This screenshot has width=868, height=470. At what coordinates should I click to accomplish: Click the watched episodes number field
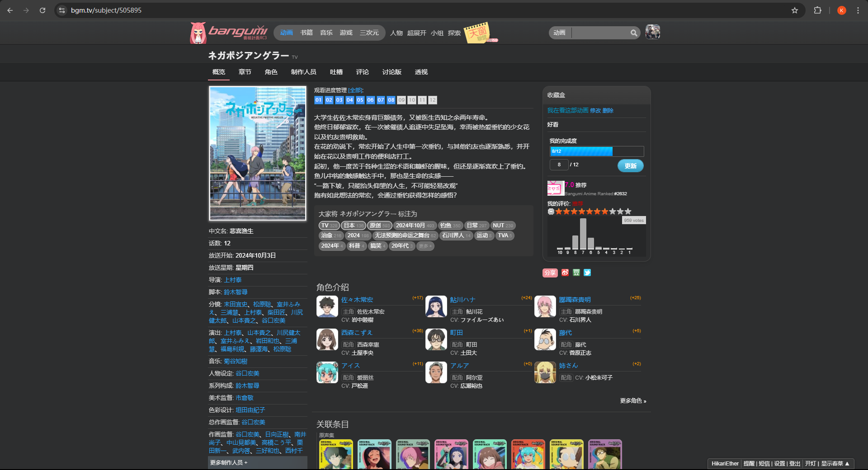pos(559,164)
